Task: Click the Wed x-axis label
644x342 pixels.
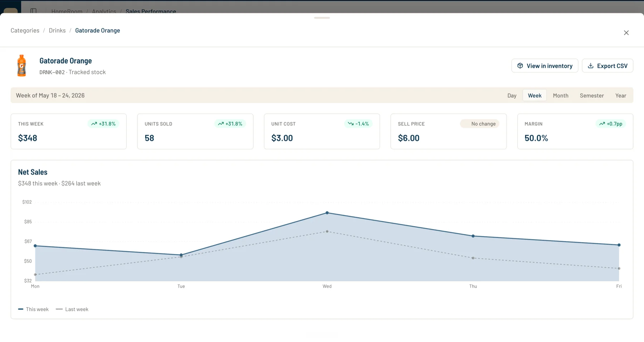Action: pos(327,286)
